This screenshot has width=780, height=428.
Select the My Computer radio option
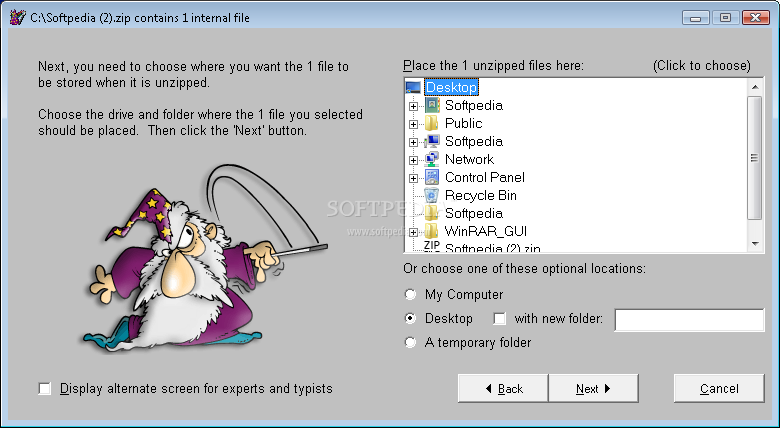410,295
